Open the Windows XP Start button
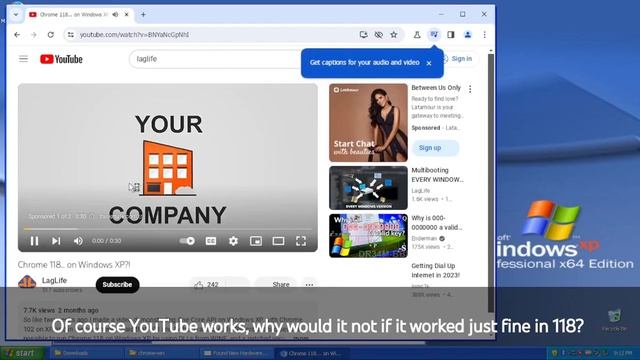 (x=22, y=353)
